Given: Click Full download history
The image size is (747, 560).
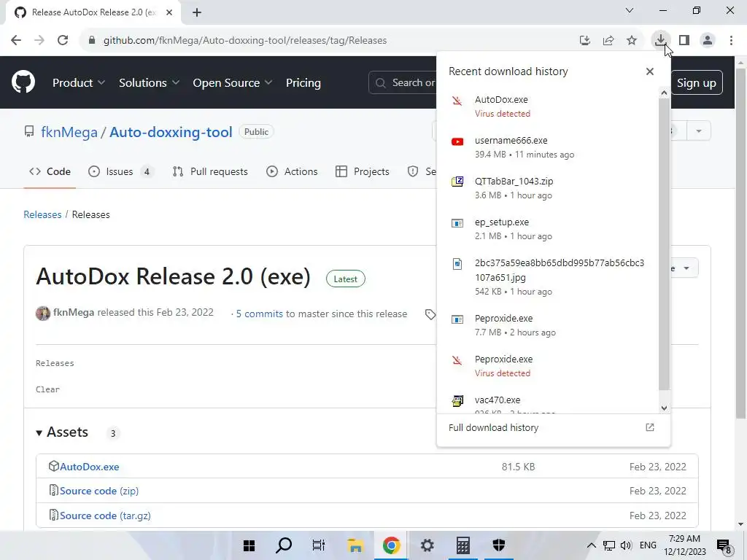Looking at the screenshot, I should tap(494, 427).
